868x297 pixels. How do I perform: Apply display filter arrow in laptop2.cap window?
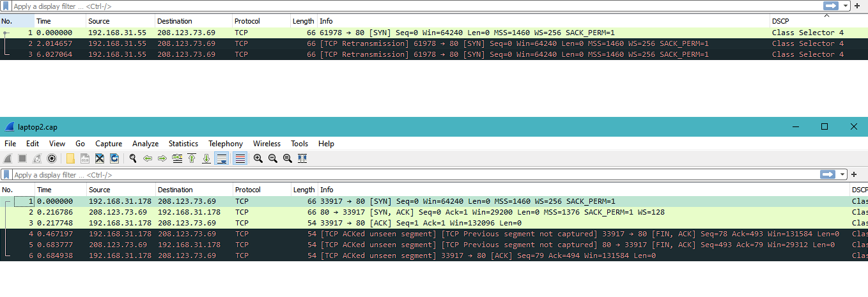pos(828,174)
